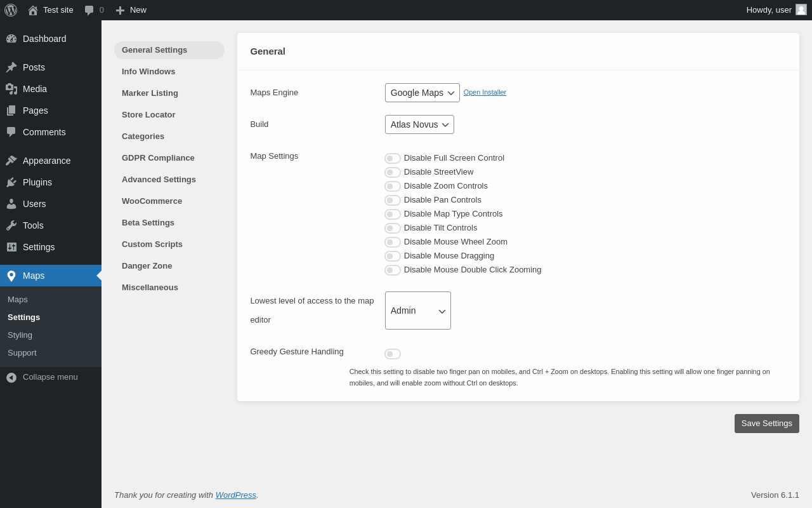The height and width of the screenshot is (508, 812).
Task: Click the Collapse menu arrow icon
Action: point(11,377)
